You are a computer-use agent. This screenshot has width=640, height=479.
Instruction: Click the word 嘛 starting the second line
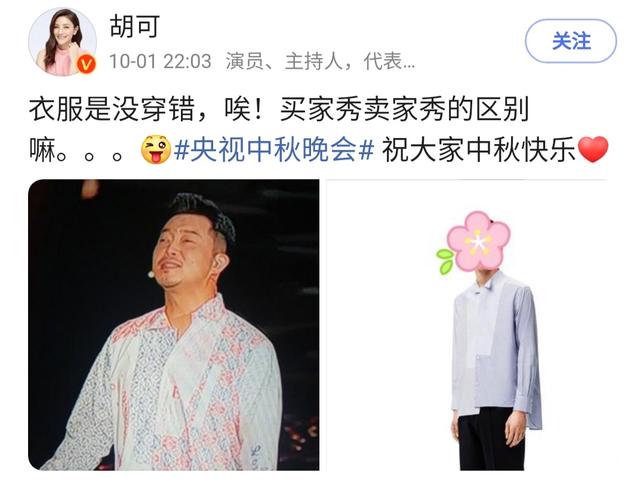click(42, 150)
